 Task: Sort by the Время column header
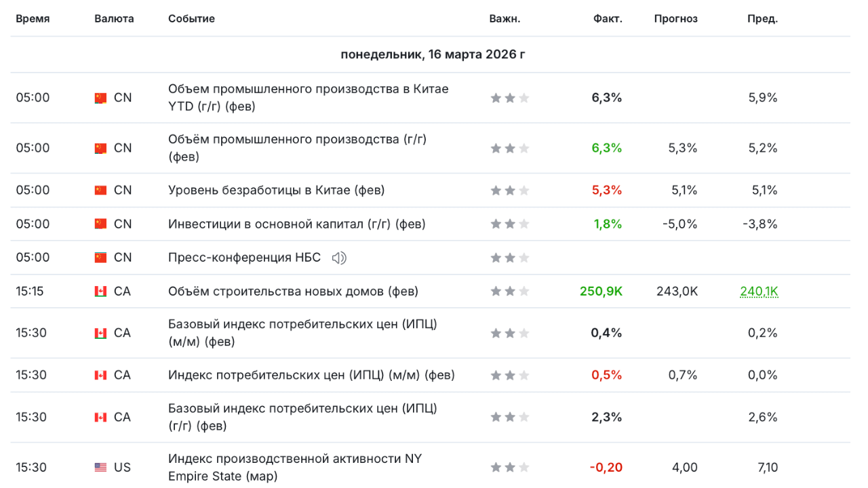(x=33, y=19)
